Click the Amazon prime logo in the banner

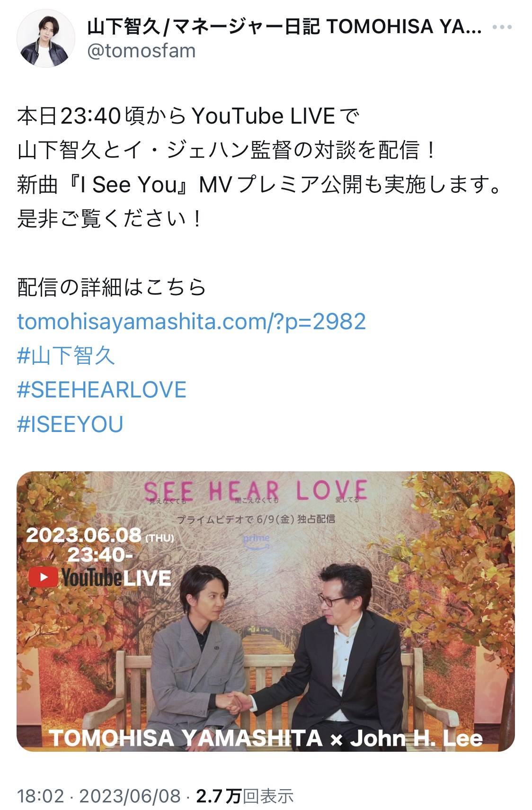click(256, 541)
